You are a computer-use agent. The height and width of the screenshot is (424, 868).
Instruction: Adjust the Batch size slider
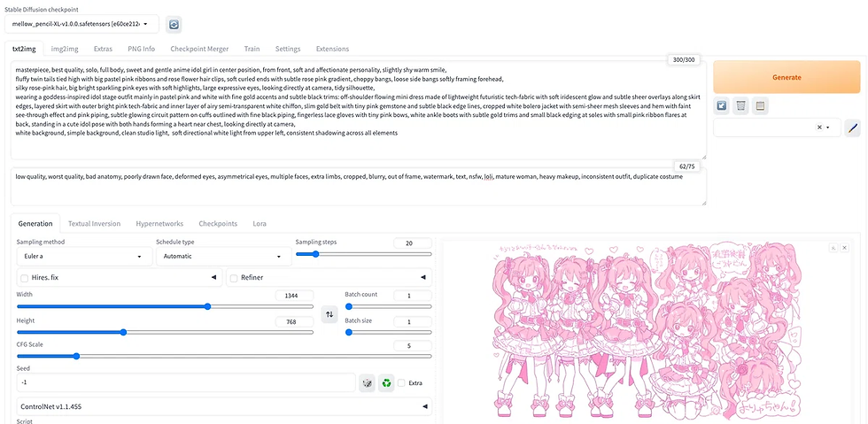tap(389, 332)
